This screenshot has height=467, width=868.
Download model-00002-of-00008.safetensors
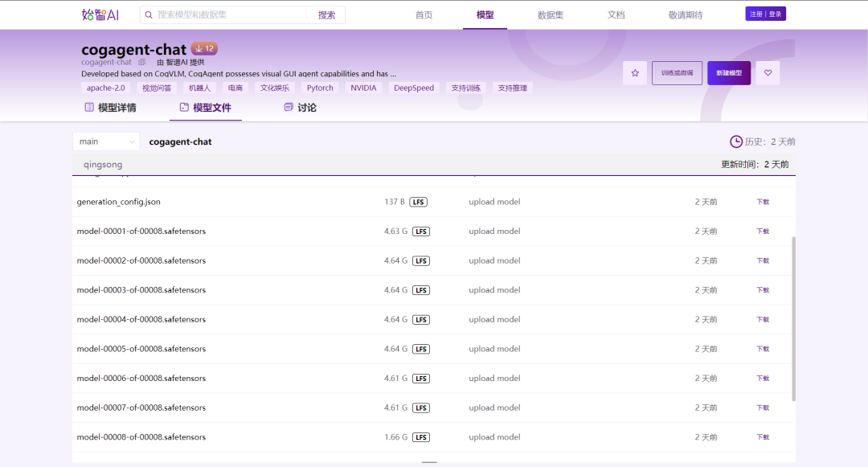pyautogui.click(x=763, y=260)
